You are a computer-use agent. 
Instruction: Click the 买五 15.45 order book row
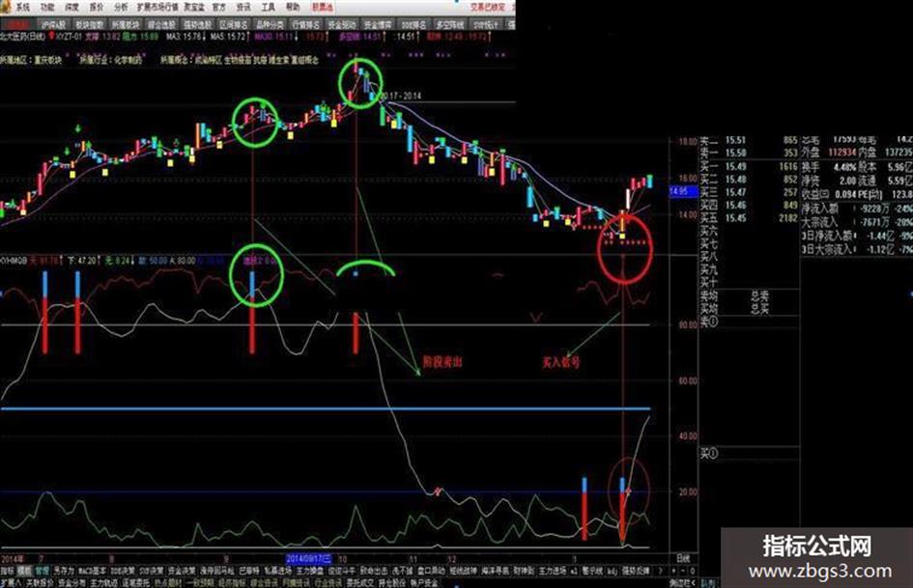click(748, 218)
